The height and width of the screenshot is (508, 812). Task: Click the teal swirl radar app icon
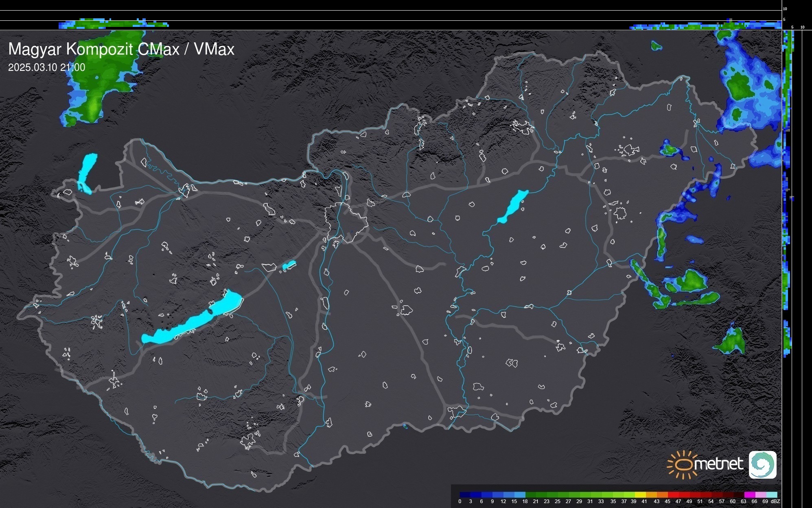click(762, 464)
